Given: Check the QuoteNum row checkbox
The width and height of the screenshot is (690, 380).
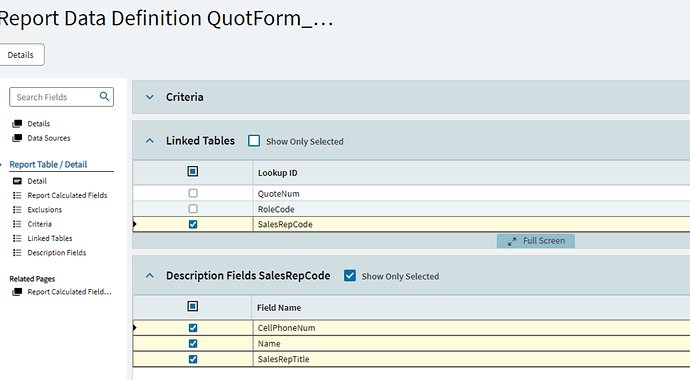Looking at the screenshot, I should tap(193, 193).
